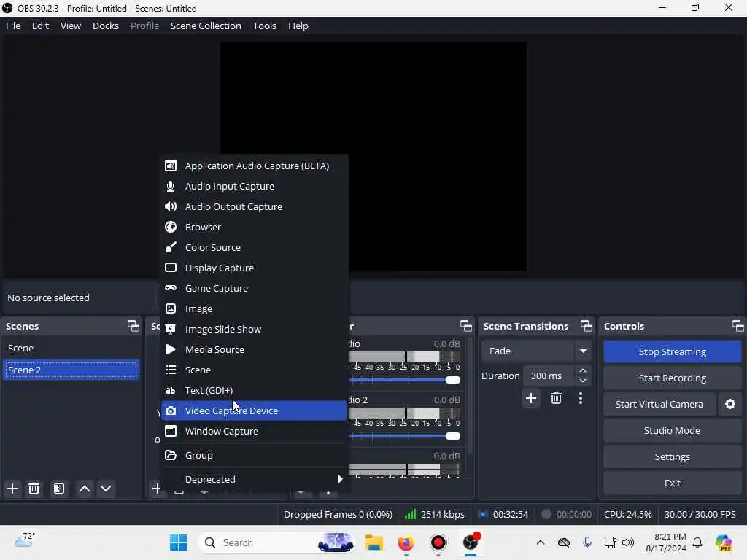The height and width of the screenshot is (560, 747).
Task: Pop out the Scene Transitions dock
Action: click(587, 326)
